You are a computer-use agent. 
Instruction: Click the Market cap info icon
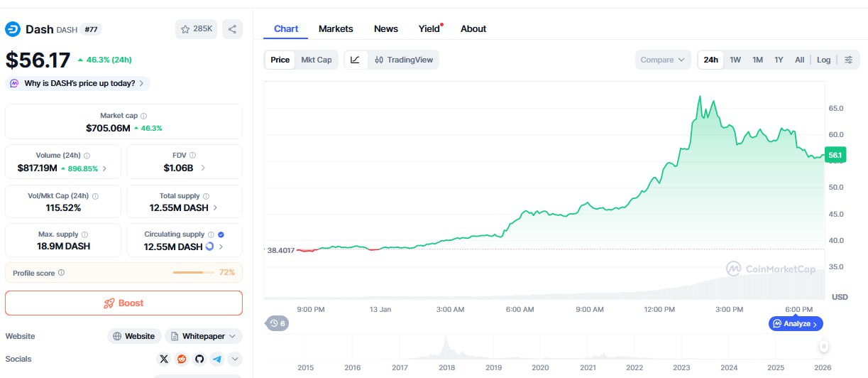[144, 116]
